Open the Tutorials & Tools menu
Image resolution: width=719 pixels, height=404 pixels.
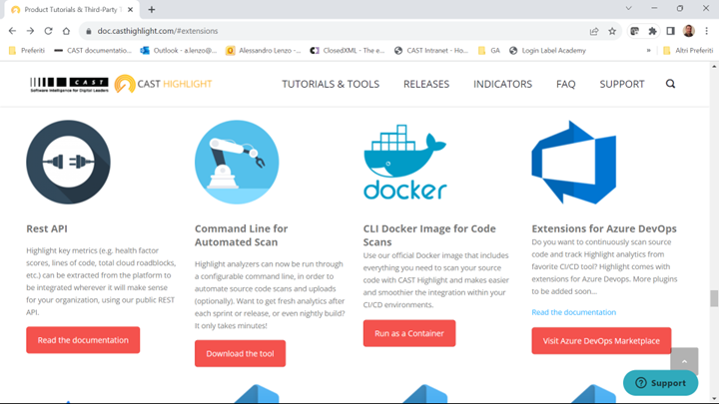pyautogui.click(x=331, y=84)
